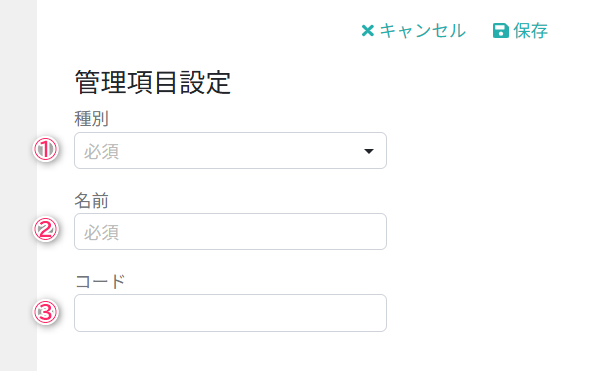Image resolution: width=596 pixels, height=371 pixels.
Task: Click the X icon beside キャンセル
Action: point(368,30)
